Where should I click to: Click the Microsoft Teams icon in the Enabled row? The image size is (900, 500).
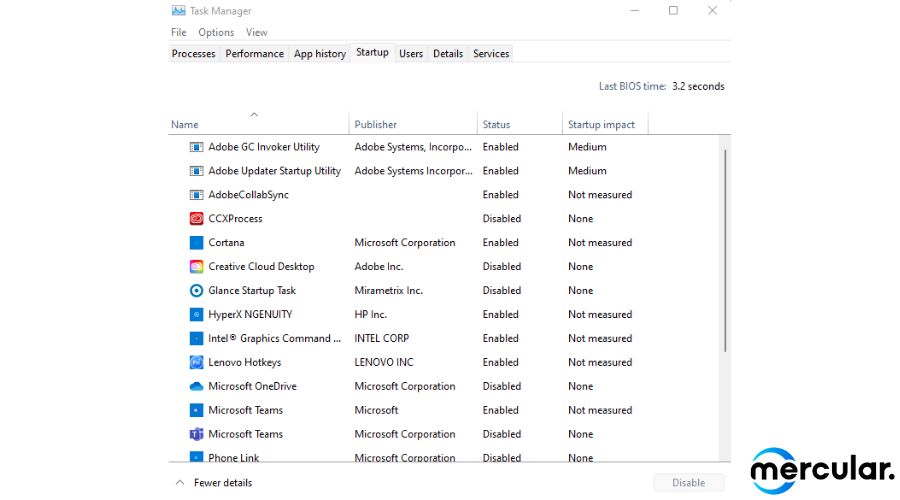point(196,410)
